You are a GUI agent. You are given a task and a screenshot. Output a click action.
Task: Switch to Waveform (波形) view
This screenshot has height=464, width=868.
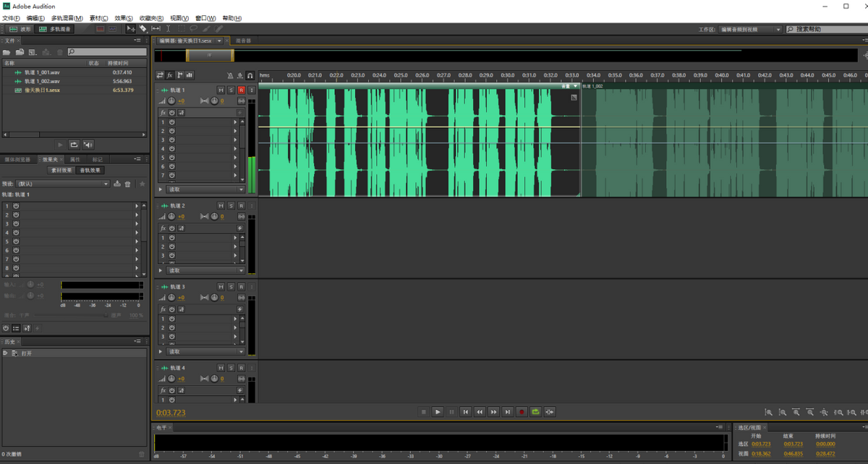(x=20, y=29)
